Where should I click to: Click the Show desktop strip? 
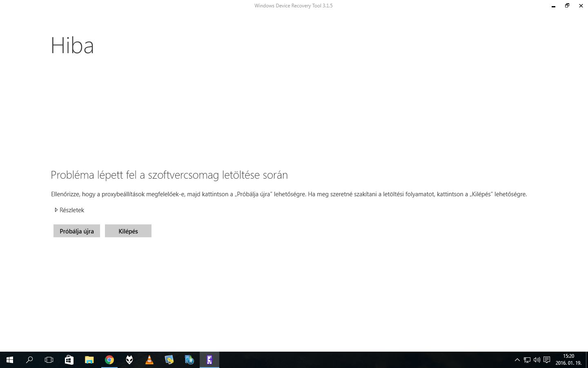coord(586,360)
